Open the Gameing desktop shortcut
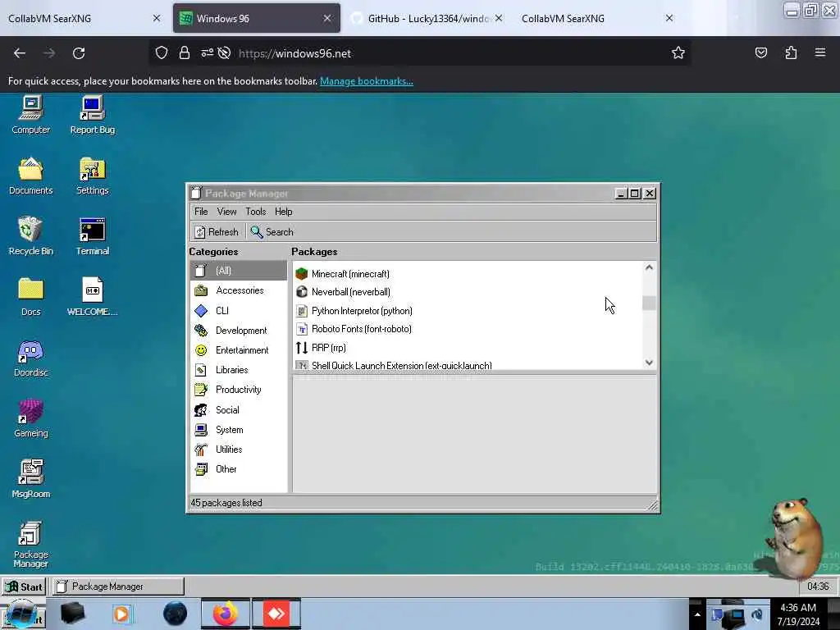Screen dimensions: 840x630 [30, 418]
